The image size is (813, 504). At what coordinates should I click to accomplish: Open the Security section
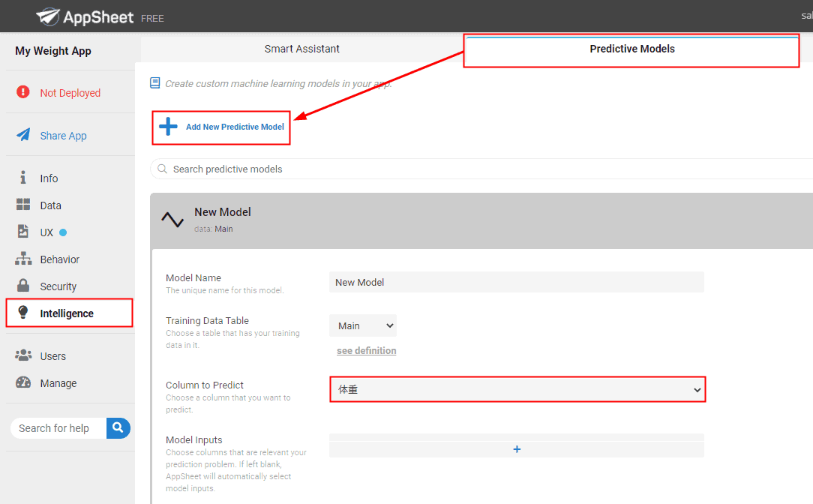click(58, 286)
